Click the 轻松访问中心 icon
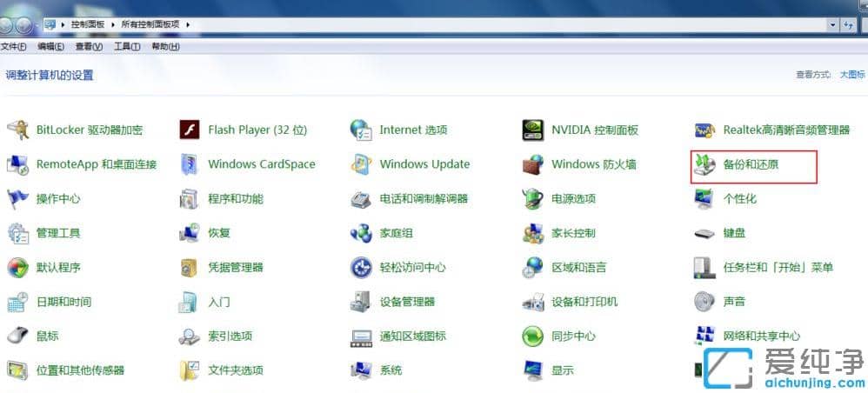This screenshot has width=868, height=393. click(x=361, y=268)
